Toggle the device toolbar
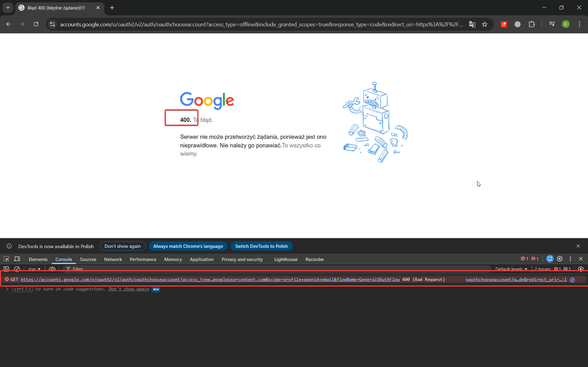 coord(17,259)
